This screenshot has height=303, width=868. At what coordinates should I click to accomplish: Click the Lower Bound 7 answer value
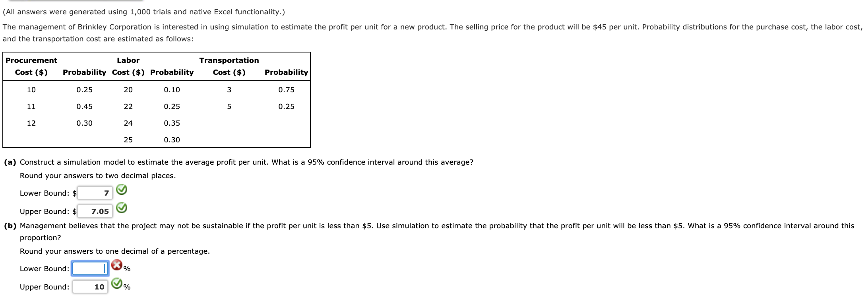pyautogui.click(x=106, y=193)
